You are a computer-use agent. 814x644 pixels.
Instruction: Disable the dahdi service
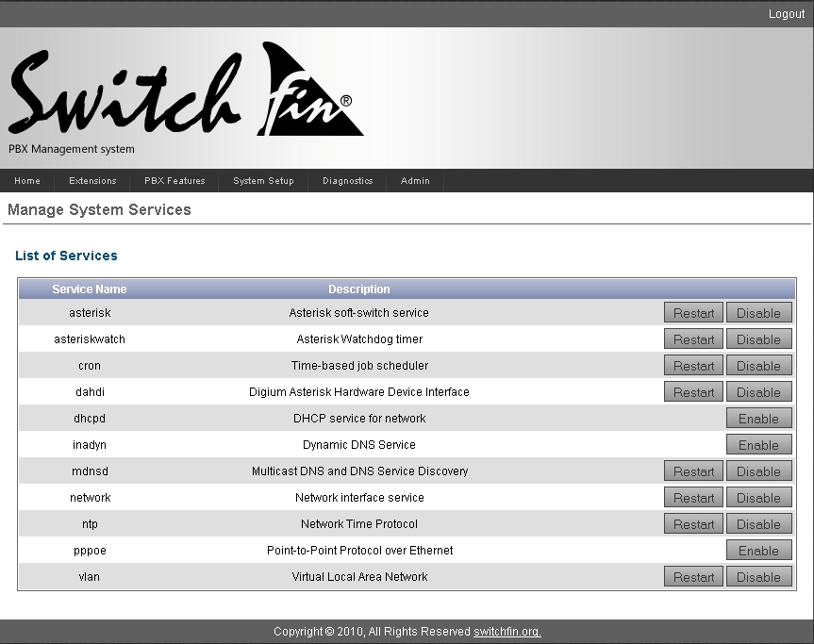click(758, 392)
